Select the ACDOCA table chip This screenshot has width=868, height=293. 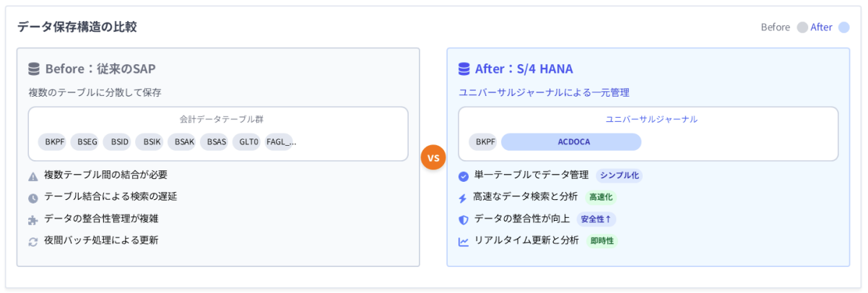pyautogui.click(x=571, y=142)
